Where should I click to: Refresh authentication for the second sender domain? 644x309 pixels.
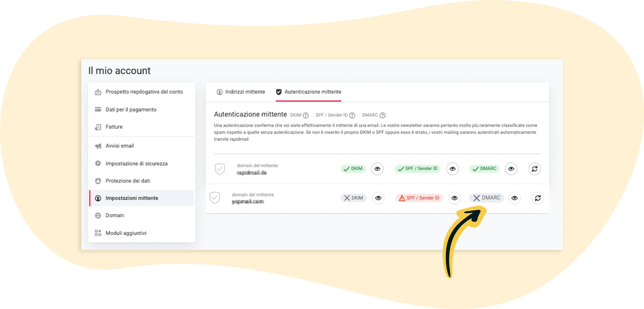pyautogui.click(x=538, y=198)
